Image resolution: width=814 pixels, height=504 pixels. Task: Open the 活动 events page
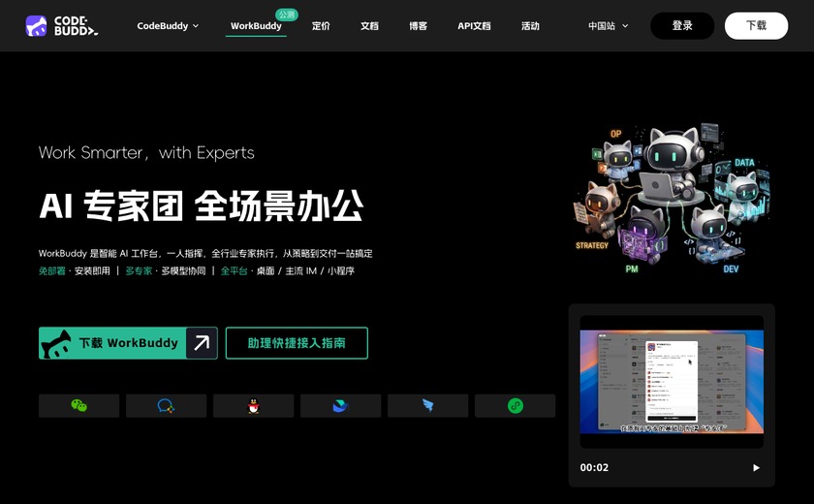pyautogui.click(x=530, y=26)
